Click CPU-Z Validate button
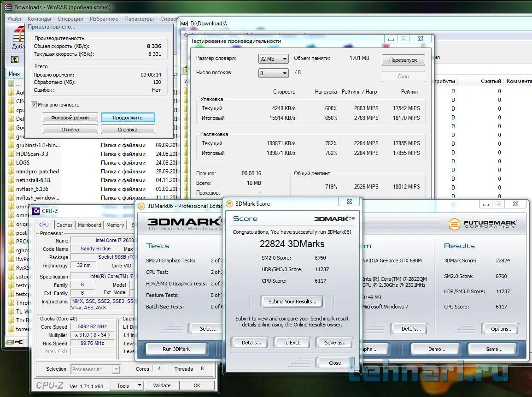The width and height of the screenshot is (532, 397). [162, 385]
